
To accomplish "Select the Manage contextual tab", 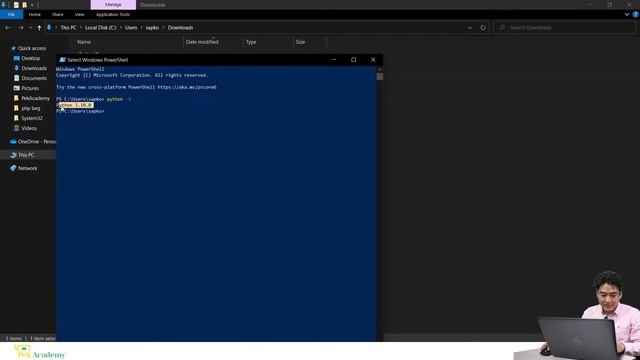I will click(113, 5).
